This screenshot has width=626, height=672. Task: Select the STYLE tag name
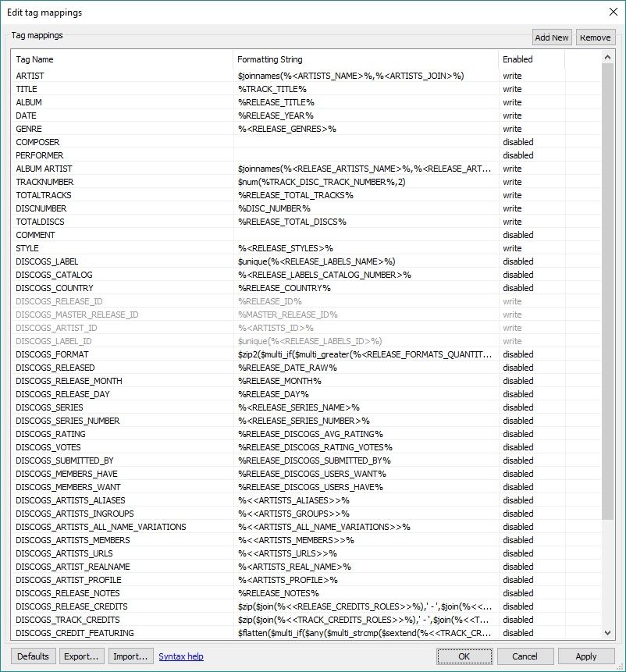tap(27, 248)
